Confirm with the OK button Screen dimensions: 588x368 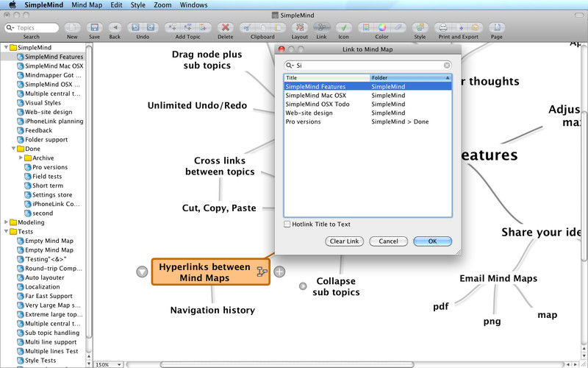(x=432, y=241)
